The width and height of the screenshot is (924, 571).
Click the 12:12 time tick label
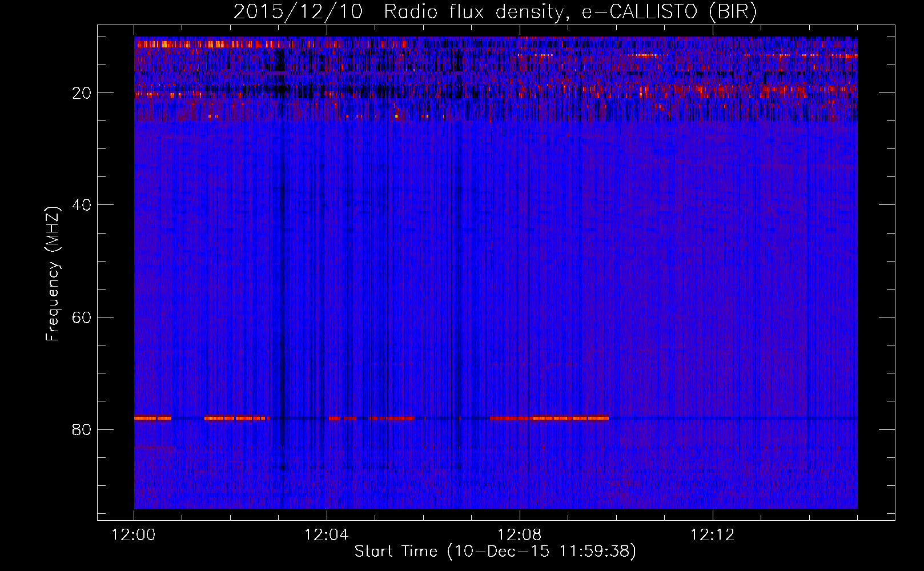click(712, 535)
